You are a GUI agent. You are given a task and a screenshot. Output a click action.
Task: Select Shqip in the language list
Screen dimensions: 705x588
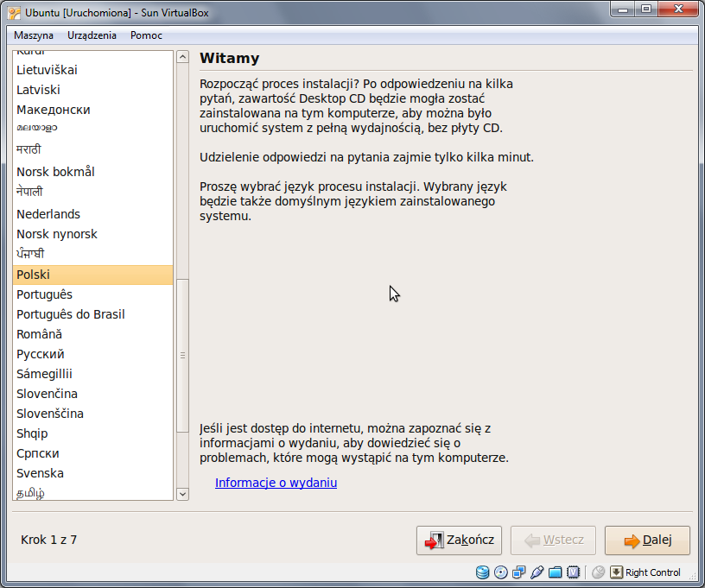tap(92, 433)
